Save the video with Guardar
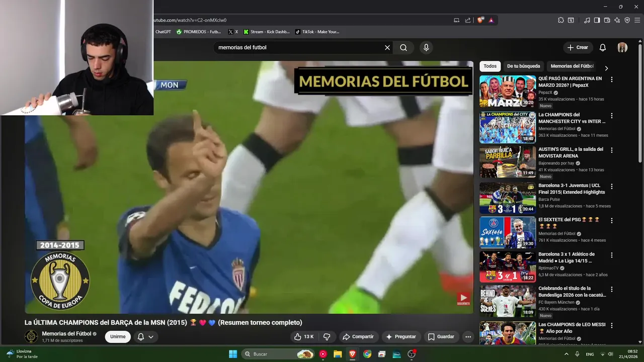Image resolution: width=644 pixels, height=362 pixels. tap(441, 337)
